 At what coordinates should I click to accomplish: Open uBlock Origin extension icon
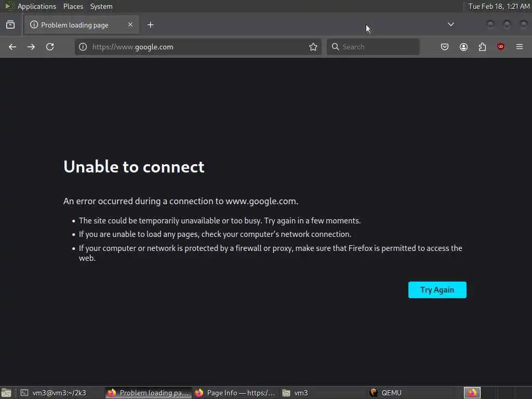click(x=501, y=47)
